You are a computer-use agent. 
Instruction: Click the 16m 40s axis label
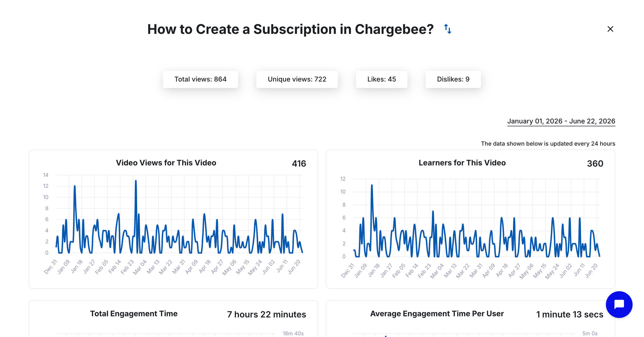[293, 333]
